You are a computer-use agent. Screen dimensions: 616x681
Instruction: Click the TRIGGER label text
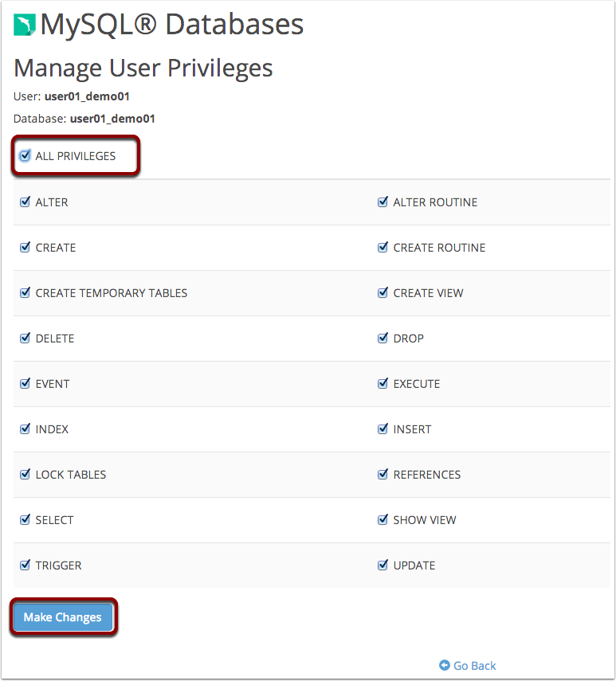pyautogui.click(x=59, y=566)
